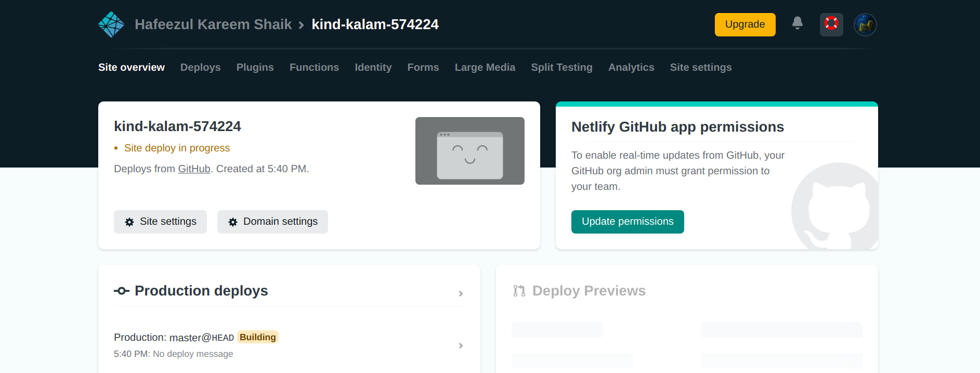This screenshot has width=980, height=373.
Task: Click the Deploy Previews pull request icon
Action: pos(519,291)
